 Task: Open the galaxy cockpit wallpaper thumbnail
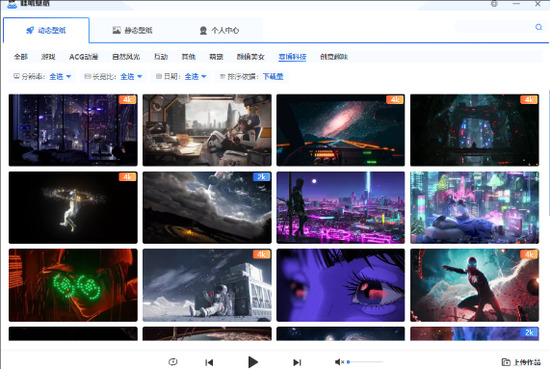340,130
